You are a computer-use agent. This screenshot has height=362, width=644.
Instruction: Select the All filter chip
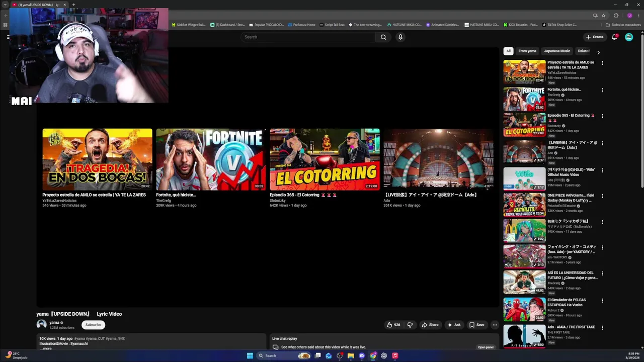(508, 51)
